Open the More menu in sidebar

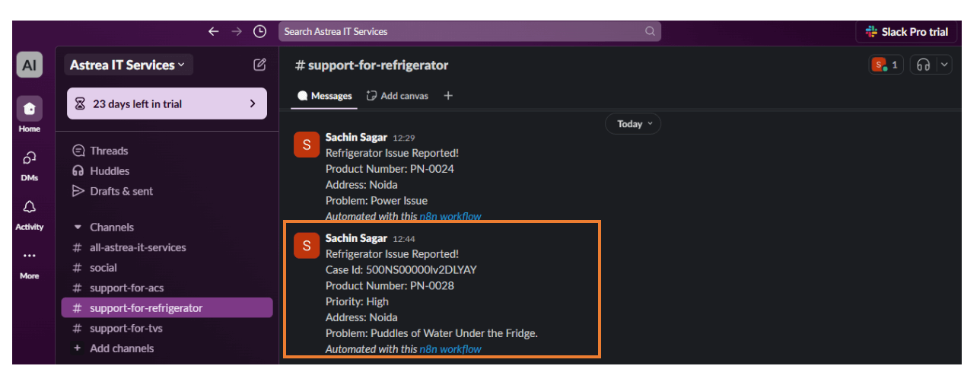(x=30, y=263)
